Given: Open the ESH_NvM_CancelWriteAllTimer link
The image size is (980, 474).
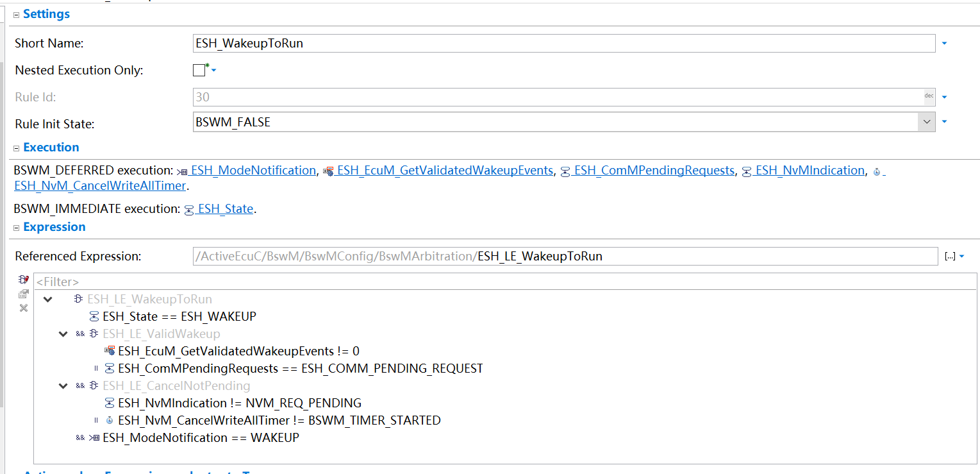Looking at the screenshot, I should pos(100,185).
